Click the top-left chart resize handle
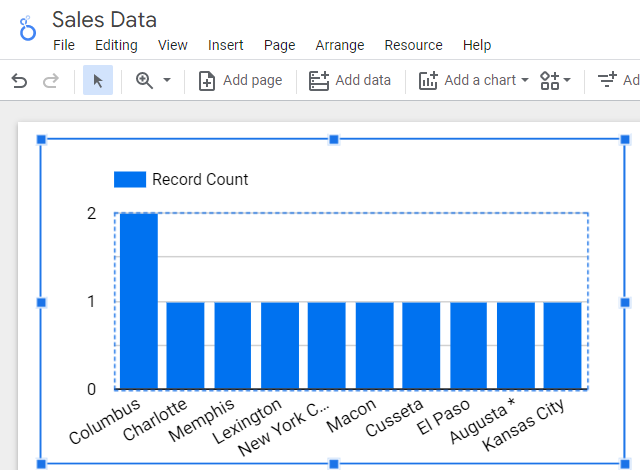The height and width of the screenshot is (470, 640). coord(41,140)
